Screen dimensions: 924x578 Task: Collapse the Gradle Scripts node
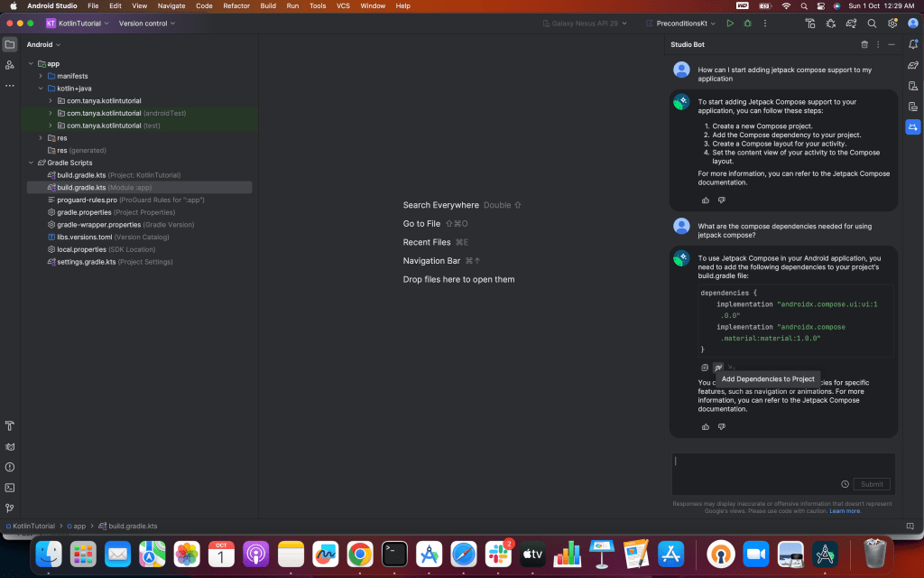(32, 163)
